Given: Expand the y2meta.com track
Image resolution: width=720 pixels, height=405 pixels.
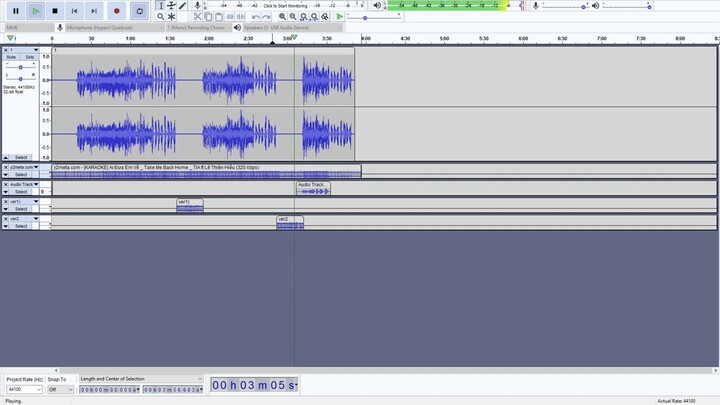Looking at the screenshot, I should tap(6, 174).
